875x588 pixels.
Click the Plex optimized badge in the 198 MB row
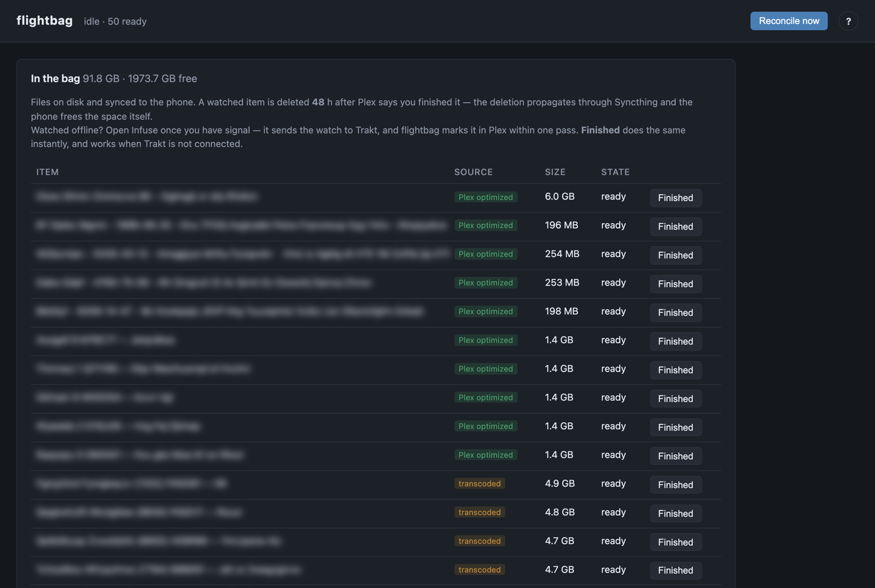point(486,311)
